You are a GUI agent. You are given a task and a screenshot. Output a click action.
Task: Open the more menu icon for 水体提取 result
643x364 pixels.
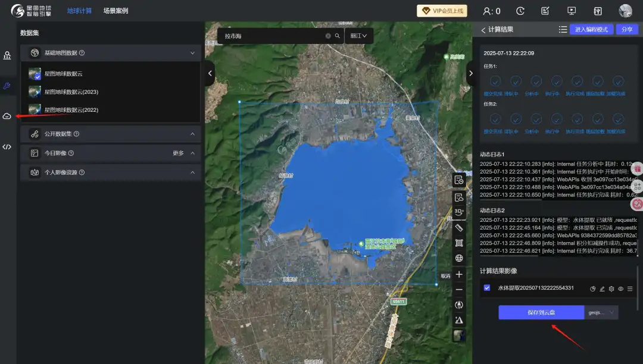630,288
